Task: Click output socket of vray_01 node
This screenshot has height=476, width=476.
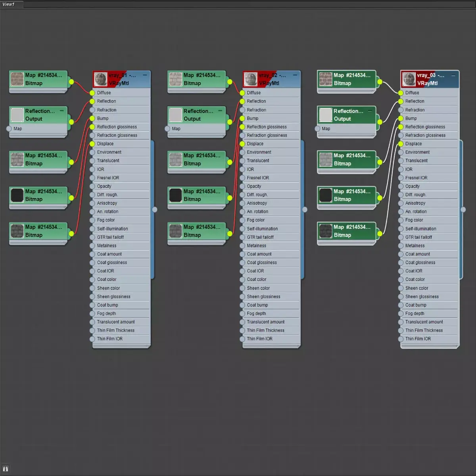Action: (x=155, y=209)
